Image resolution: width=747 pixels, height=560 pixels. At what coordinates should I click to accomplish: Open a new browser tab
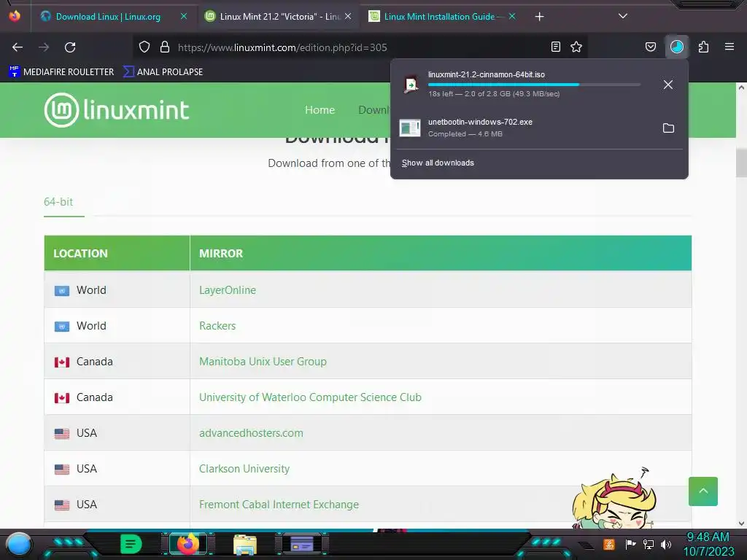click(539, 17)
